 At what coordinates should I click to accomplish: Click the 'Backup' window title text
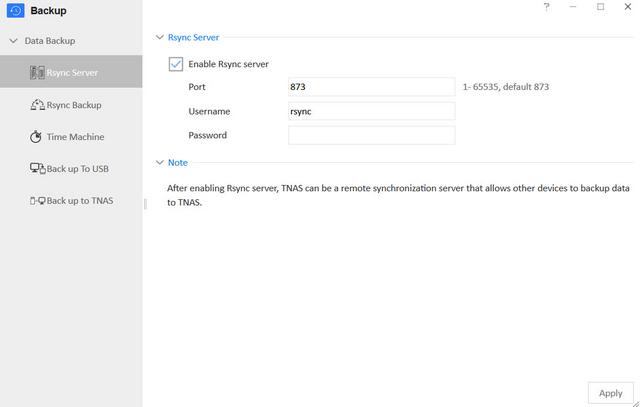(x=48, y=11)
